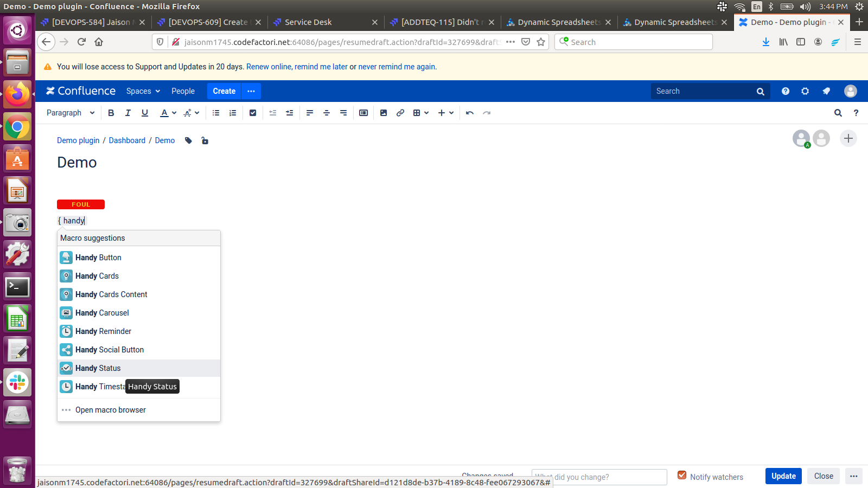The image size is (868, 488).
Task: Invite people using the plus circle icon
Action: click(x=848, y=138)
